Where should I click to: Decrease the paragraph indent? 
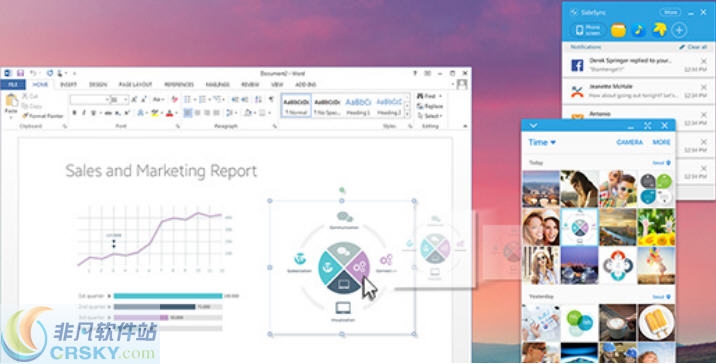(235, 100)
